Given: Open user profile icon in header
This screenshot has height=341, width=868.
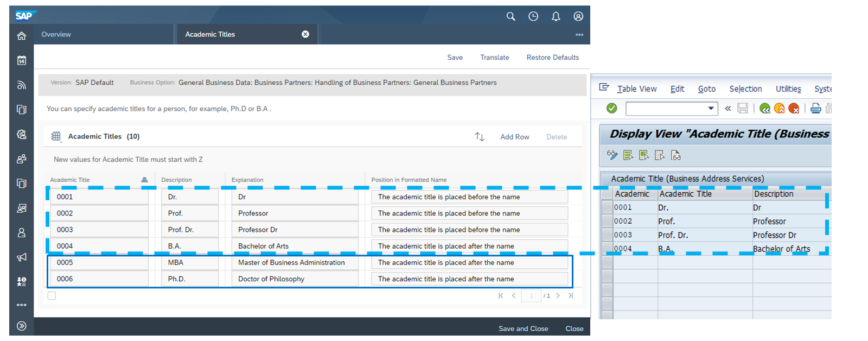Looking at the screenshot, I should pyautogui.click(x=578, y=16).
